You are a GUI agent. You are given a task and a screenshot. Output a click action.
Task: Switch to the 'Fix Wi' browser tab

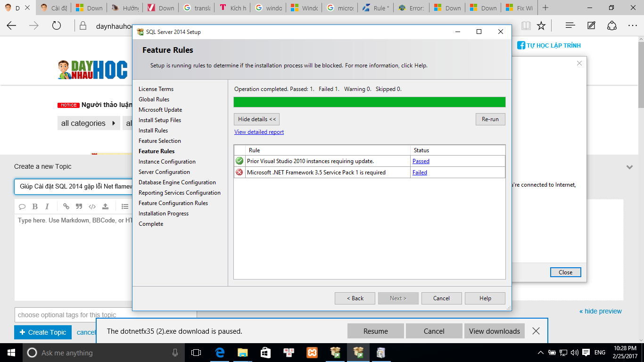[x=520, y=8]
